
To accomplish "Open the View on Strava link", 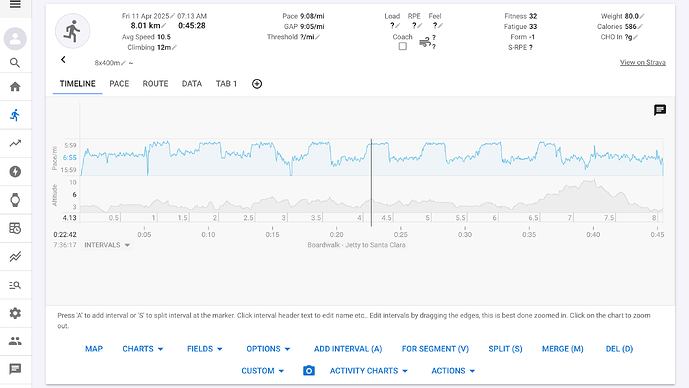I will coord(642,62).
